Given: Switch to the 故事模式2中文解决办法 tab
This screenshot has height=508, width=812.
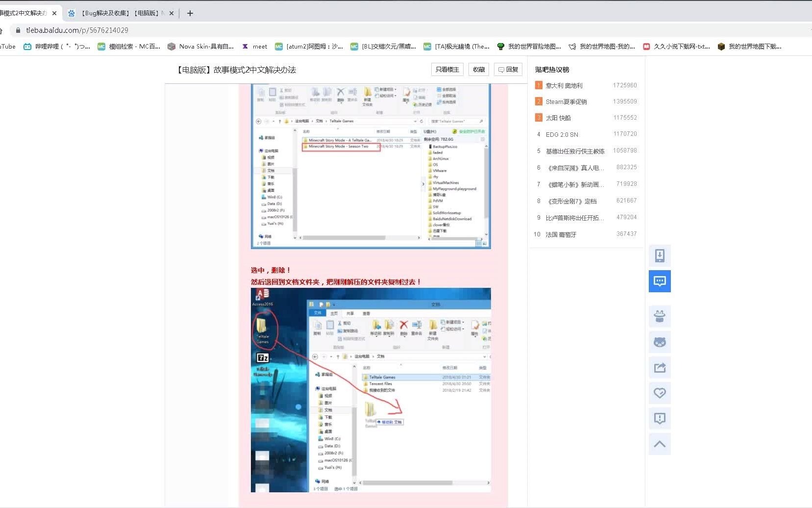Looking at the screenshot, I should point(27,13).
